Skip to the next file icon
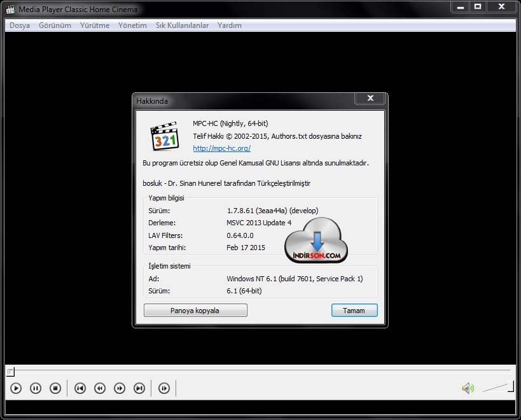521x420 pixels. (x=139, y=388)
